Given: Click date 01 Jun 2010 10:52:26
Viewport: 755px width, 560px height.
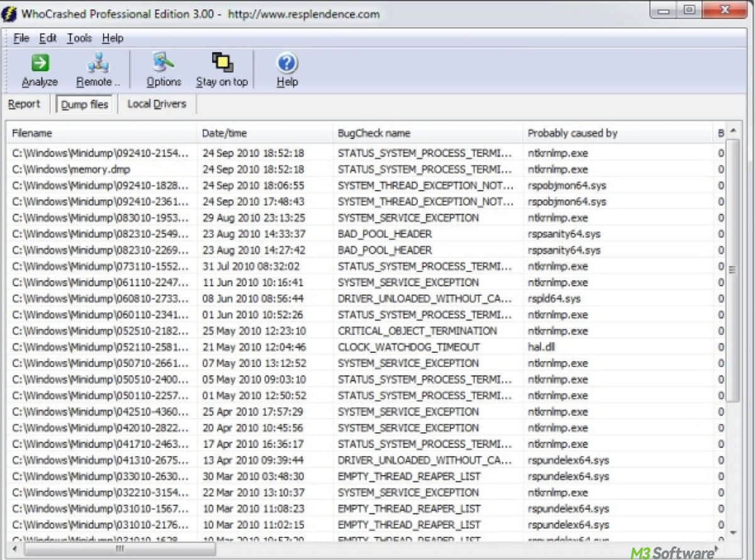Looking at the screenshot, I should (x=253, y=315).
